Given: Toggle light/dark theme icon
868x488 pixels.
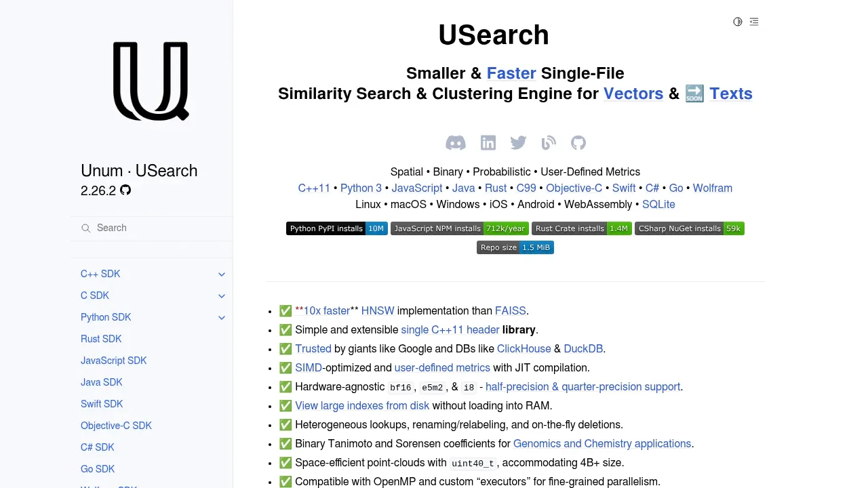Looking at the screenshot, I should coord(738,22).
